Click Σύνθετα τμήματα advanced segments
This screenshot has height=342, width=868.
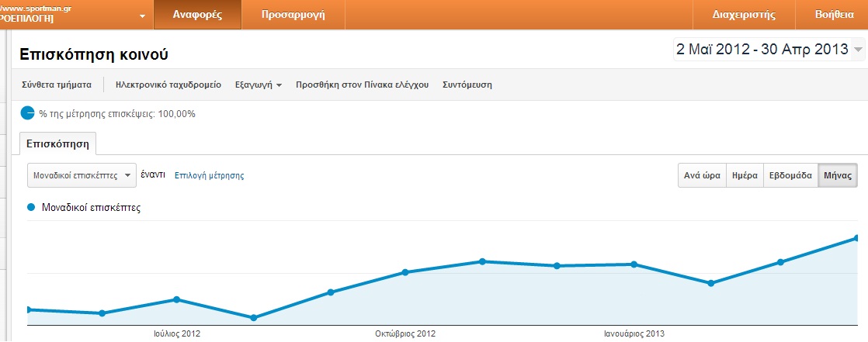click(57, 85)
